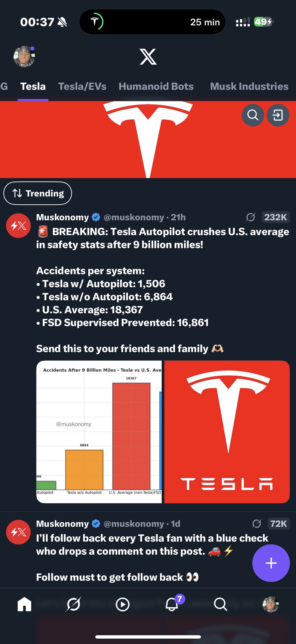The image size is (296, 644).
Task: Tap the X logo in the header
Action: 148,57
